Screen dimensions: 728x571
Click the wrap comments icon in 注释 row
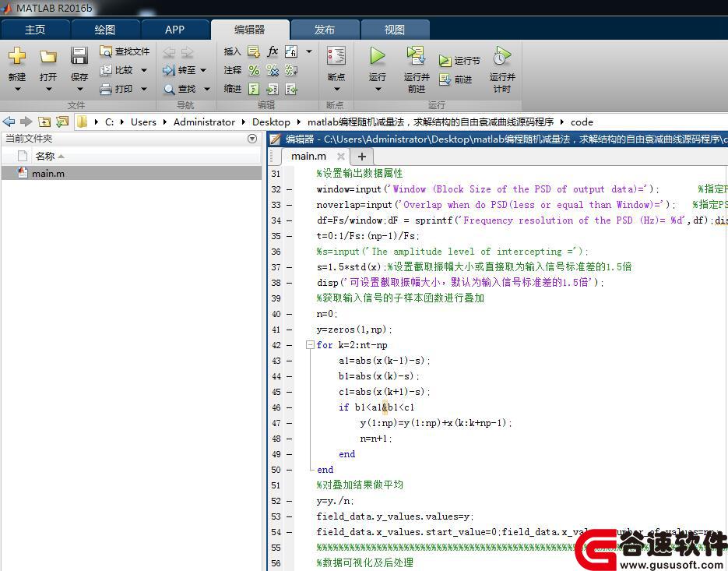(x=291, y=70)
